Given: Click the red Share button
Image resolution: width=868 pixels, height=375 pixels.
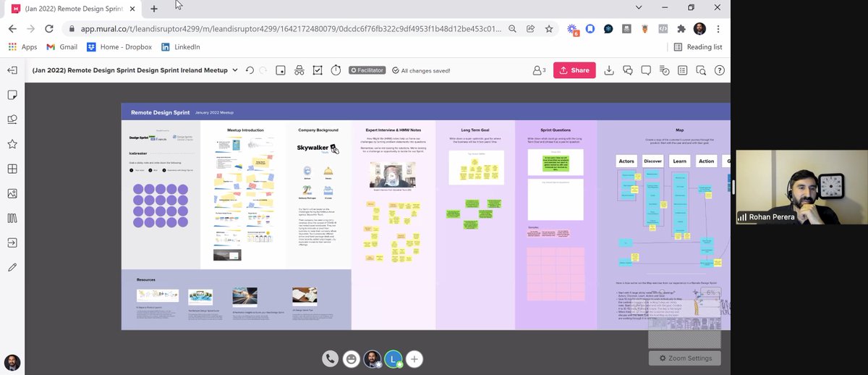Looking at the screenshot, I should 574,70.
